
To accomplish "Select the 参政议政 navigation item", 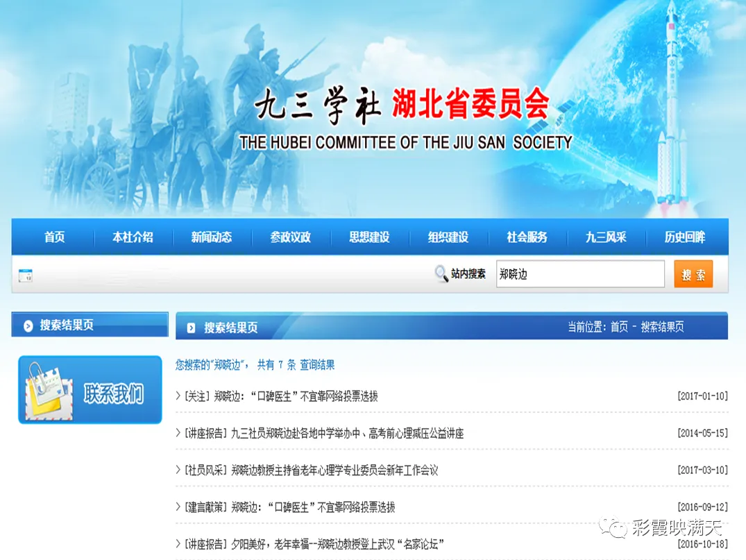I will click(x=291, y=237).
